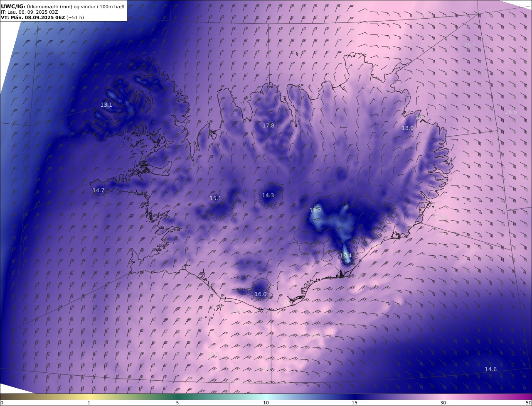This screenshot has width=532, height=406.
Task: Click the value 18.0 in the northeast
Action: point(408,128)
